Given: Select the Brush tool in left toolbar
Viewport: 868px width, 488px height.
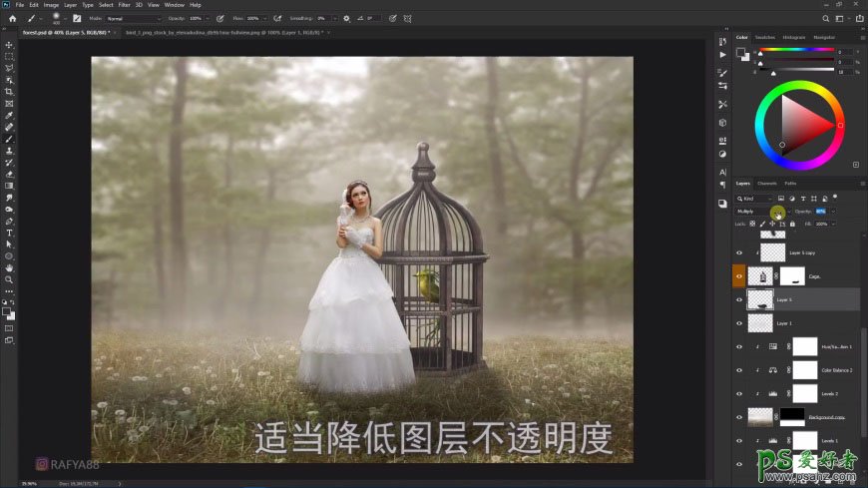Looking at the screenshot, I should (9, 139).
